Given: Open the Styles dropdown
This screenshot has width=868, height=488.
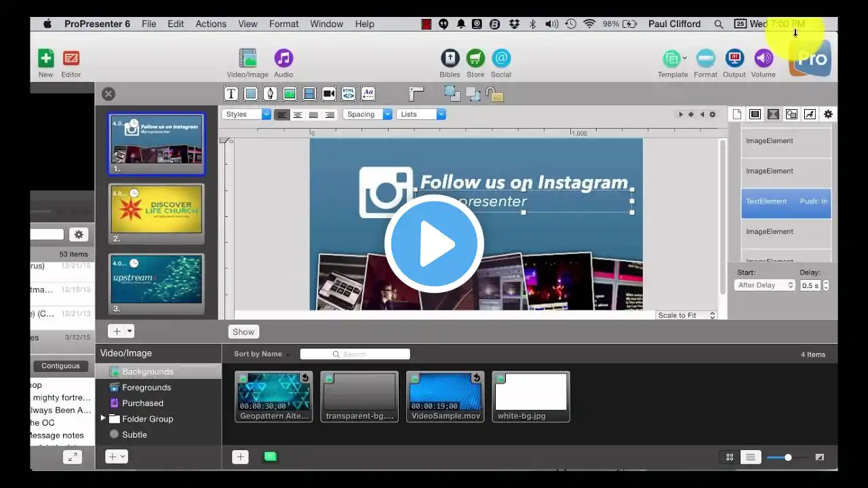Looking at the screenshot, I should tap(247, 114).
